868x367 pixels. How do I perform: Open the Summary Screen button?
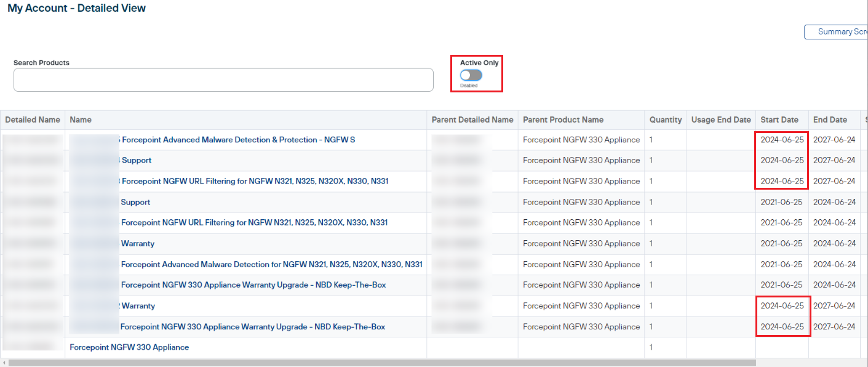point(837,32)
